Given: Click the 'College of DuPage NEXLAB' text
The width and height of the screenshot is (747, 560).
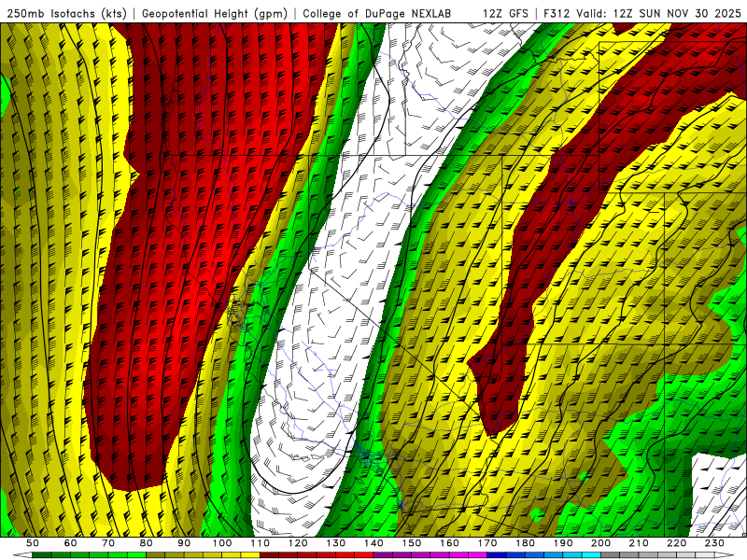Looking at the screenshot, I should click(x=377, y=14).
